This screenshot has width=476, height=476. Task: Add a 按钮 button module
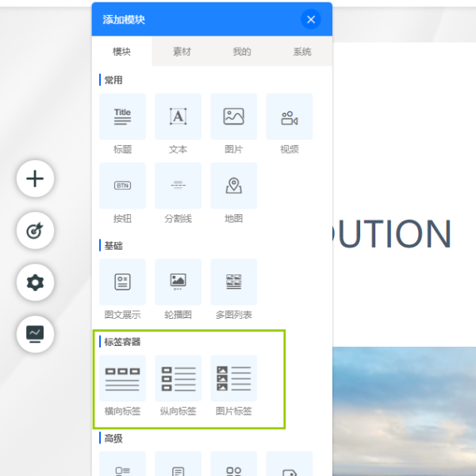pyautogui.click(x=122, y=186)
